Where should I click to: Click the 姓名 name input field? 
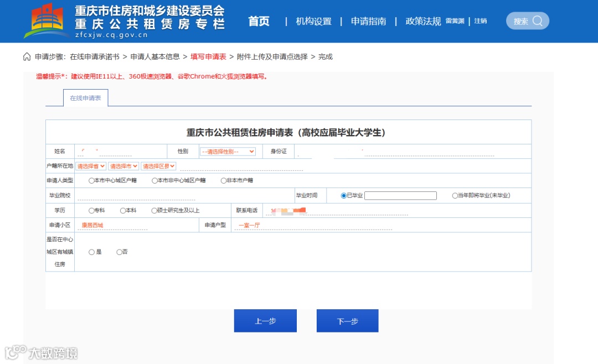click(105, 152)
